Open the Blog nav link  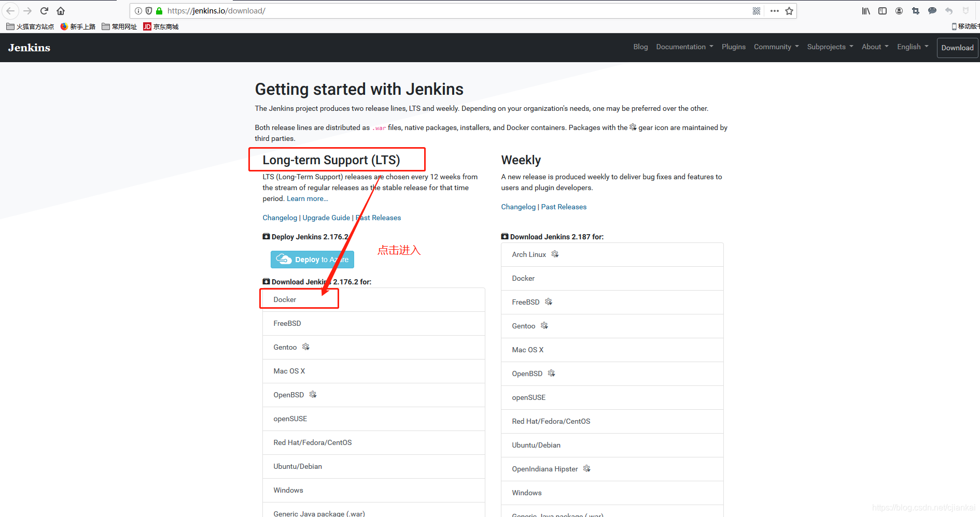(x=640, y=47)
